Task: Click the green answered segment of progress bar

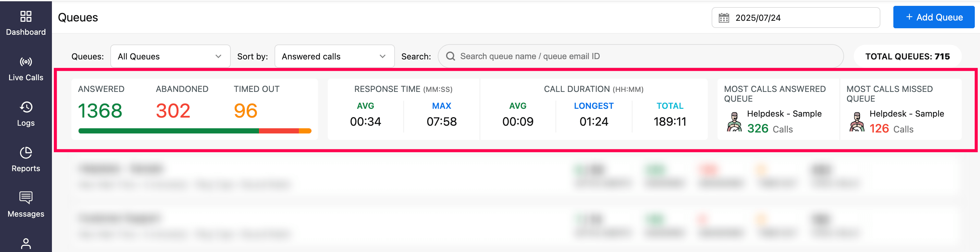Action: [168, 131]
